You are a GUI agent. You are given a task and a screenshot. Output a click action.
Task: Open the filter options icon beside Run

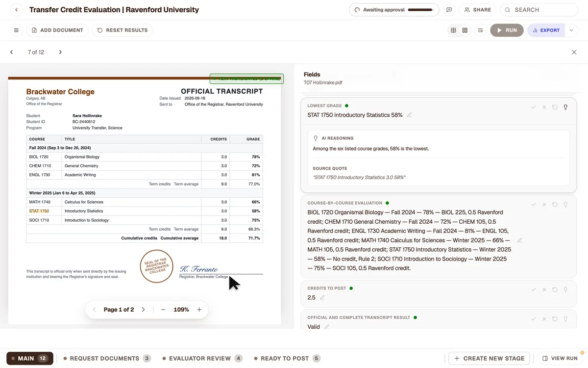[x=480, y=30]
